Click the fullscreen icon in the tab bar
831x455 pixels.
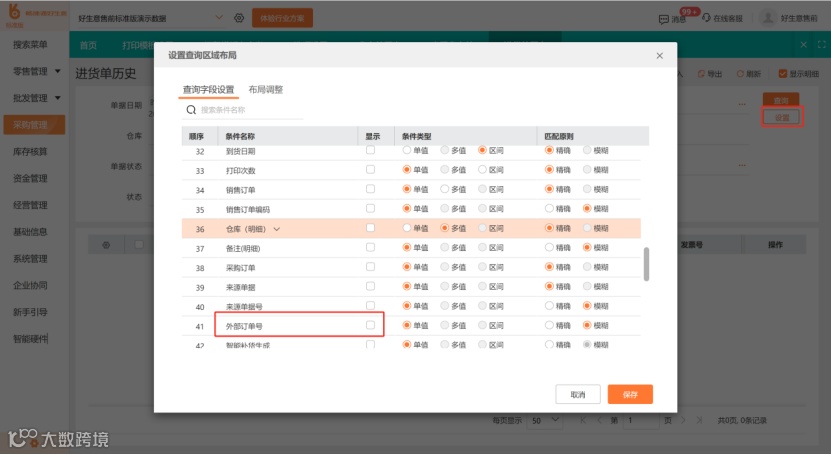click(821, 44)
